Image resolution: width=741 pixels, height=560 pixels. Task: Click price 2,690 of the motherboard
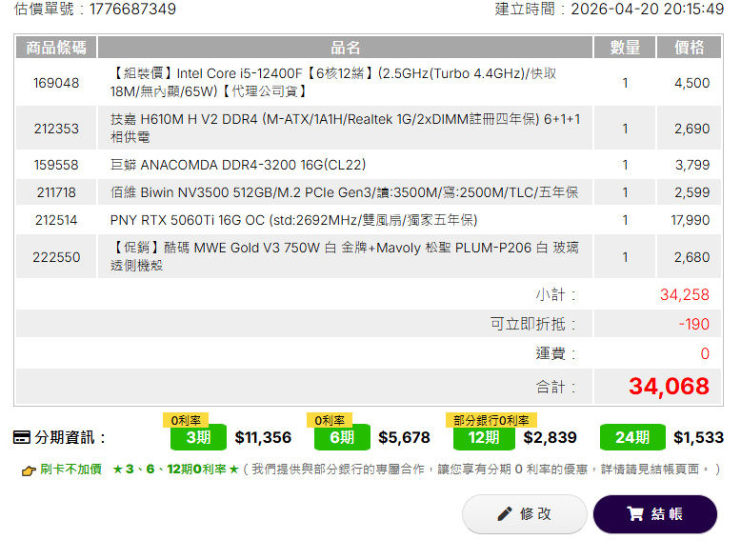coord(691,129)
